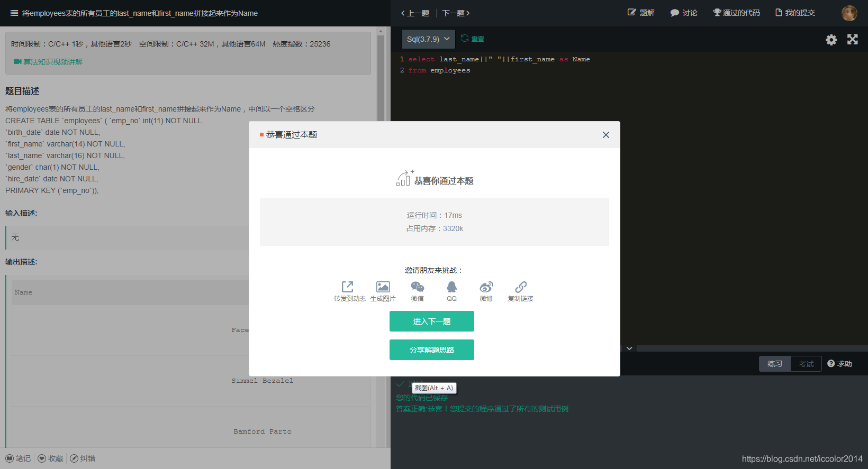868x469 pixels.
Task: Go to next problem 下一题
Action: pos(456,13)
